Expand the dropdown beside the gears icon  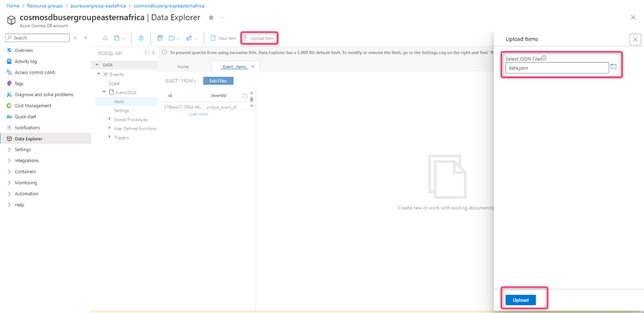coord(196,38)
